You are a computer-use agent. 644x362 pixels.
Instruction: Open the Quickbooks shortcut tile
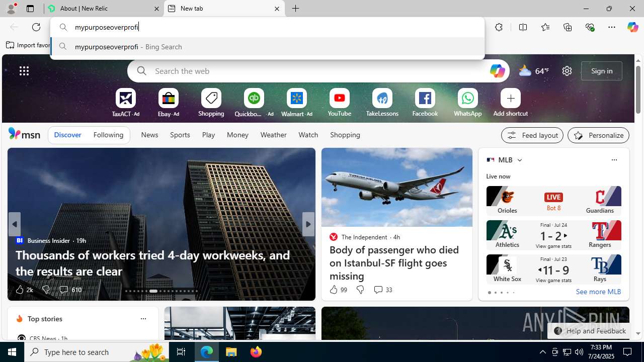(254, 103)
